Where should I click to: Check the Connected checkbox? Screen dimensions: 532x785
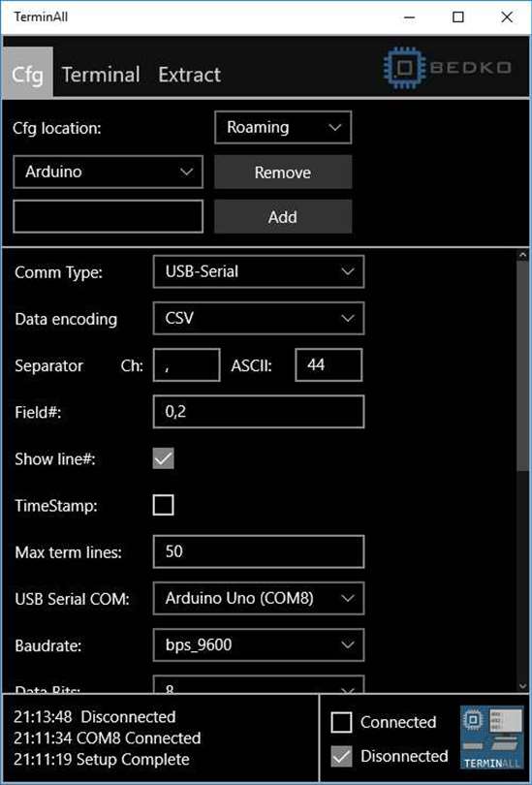[341, 722]
